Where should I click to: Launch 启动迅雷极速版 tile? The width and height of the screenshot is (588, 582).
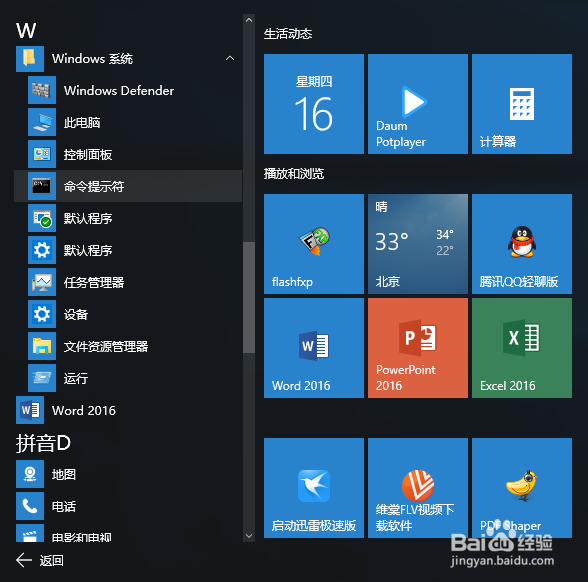tap(314, 488)
